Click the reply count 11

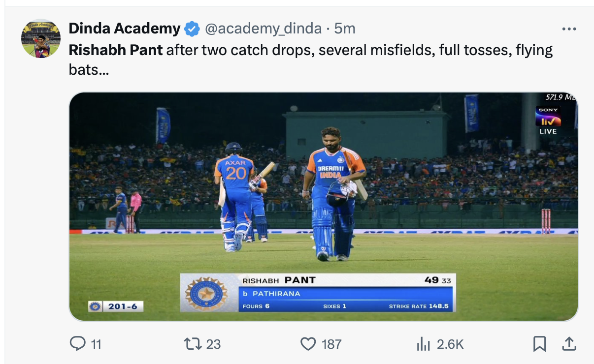[96, 344]
